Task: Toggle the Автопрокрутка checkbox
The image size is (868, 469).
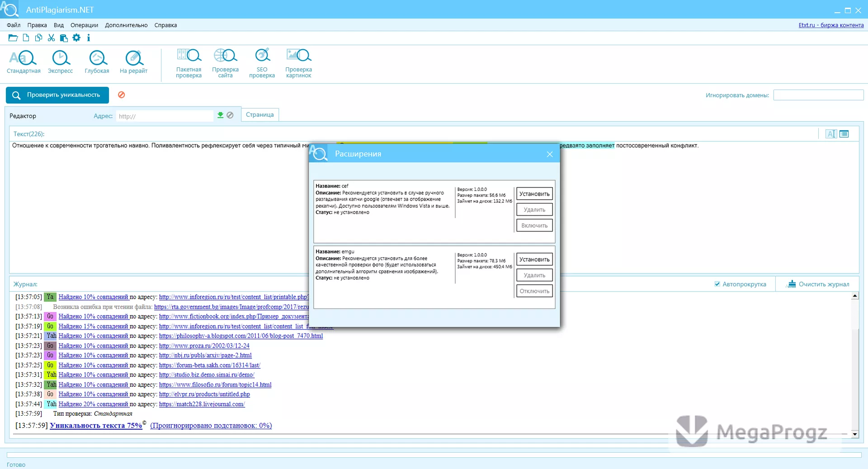Action: (x=717, y=284)
